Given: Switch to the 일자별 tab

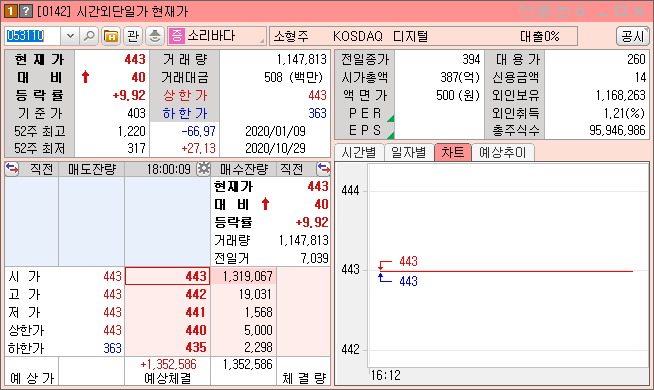Looking at the screenshot, I should (x=409, y=152).
